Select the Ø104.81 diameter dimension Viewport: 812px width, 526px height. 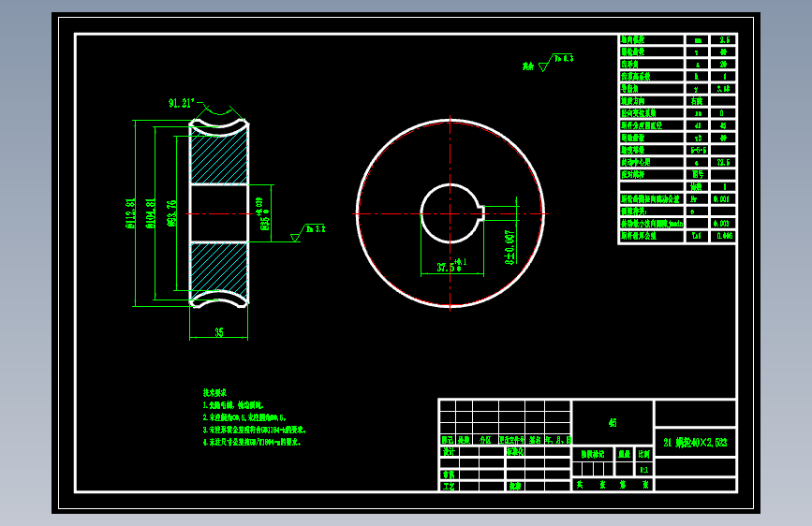tap(150, 213)
